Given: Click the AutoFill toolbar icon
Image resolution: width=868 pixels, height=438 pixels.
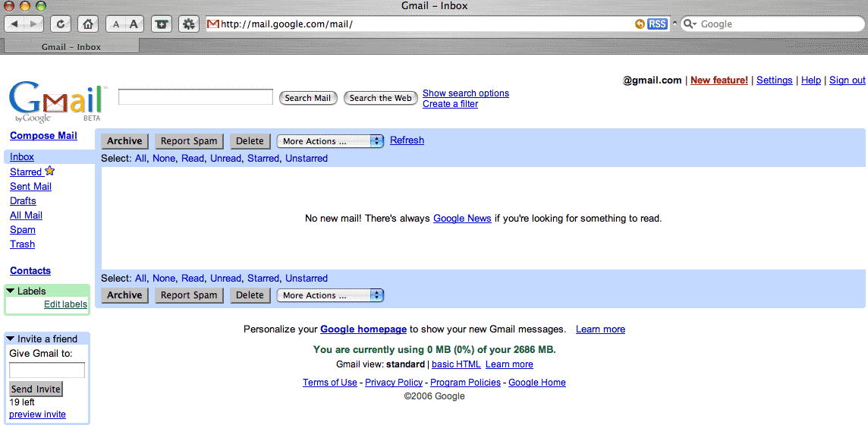Looking at the screenshot, I should click(161, 24).
